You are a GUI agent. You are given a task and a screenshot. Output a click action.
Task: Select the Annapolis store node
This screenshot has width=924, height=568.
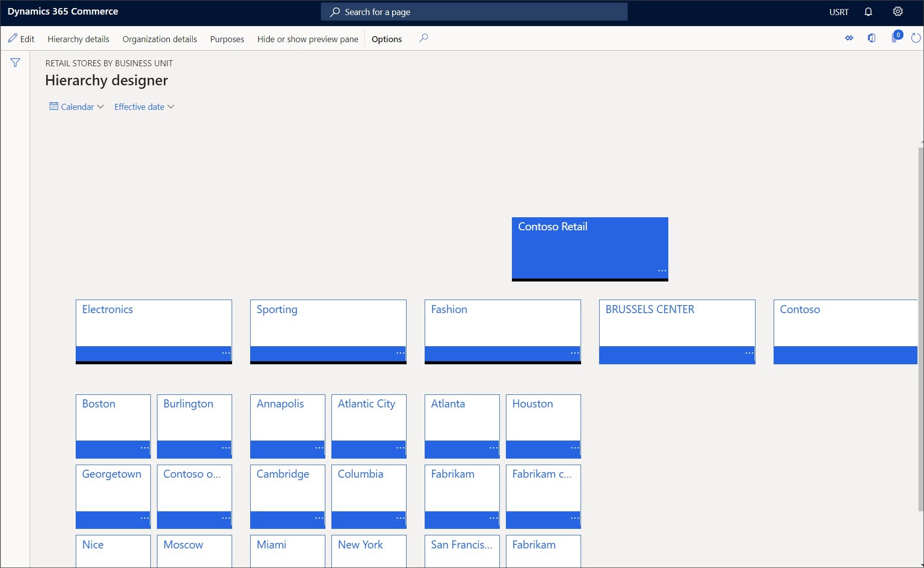pyautogui.click(x=288, y=426)
